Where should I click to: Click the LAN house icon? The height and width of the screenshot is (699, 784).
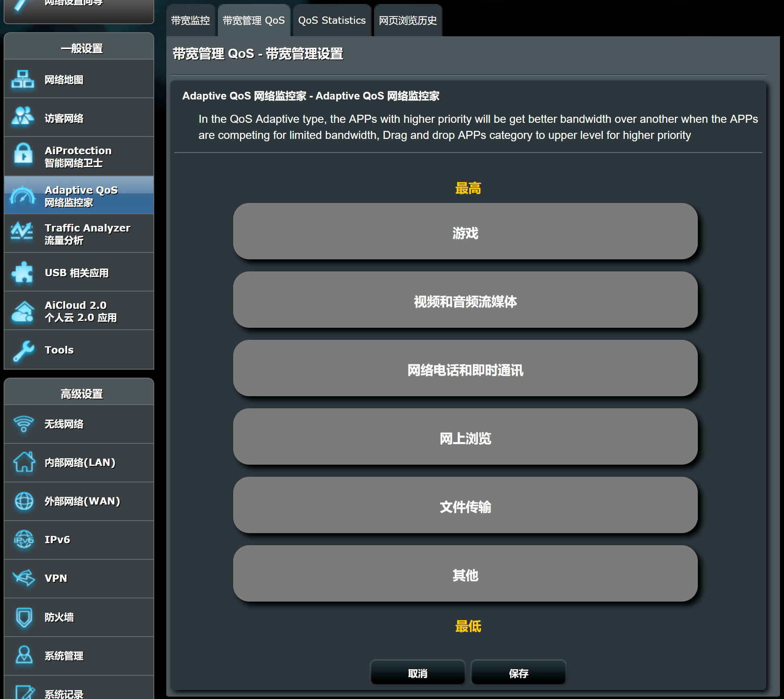pos(24,462)
